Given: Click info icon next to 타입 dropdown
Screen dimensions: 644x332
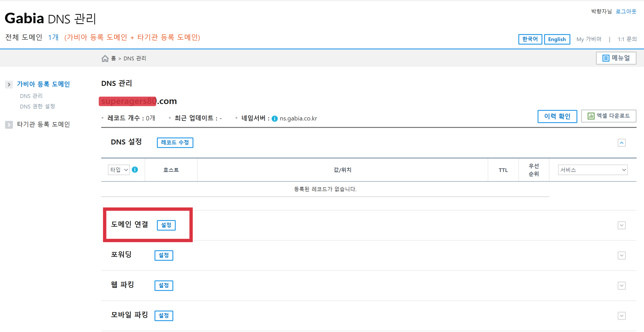Looking at the screenshot, I should coord(135,170).
